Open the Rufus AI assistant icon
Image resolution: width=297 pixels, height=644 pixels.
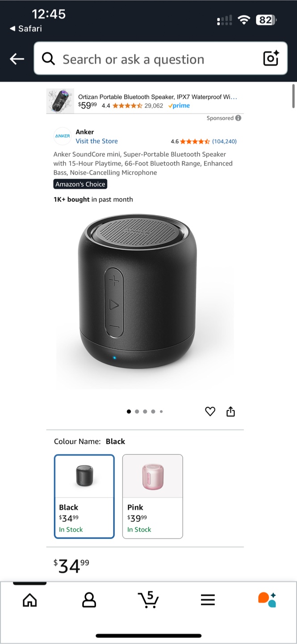(x=267, y=600)
